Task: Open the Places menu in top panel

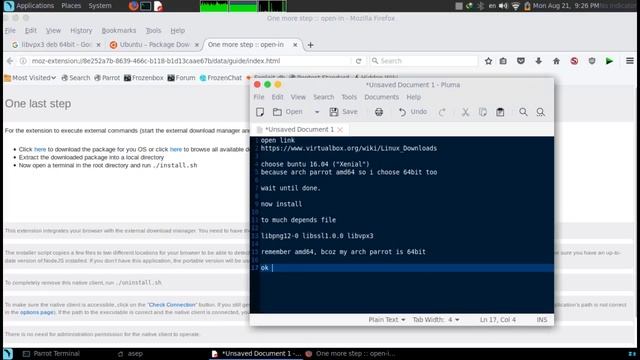Action: [71, 6]
